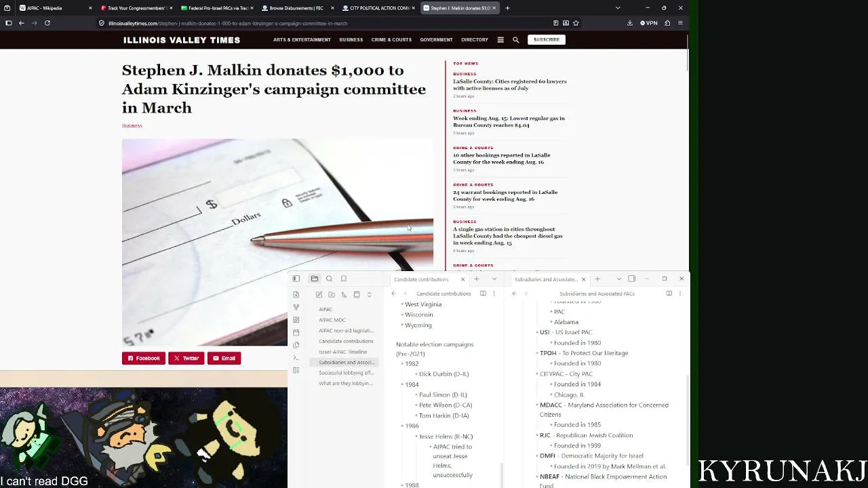The image size is (868, 488).
Task: Open the daily note calendar ribbon icon
Action: coord(296,333)
